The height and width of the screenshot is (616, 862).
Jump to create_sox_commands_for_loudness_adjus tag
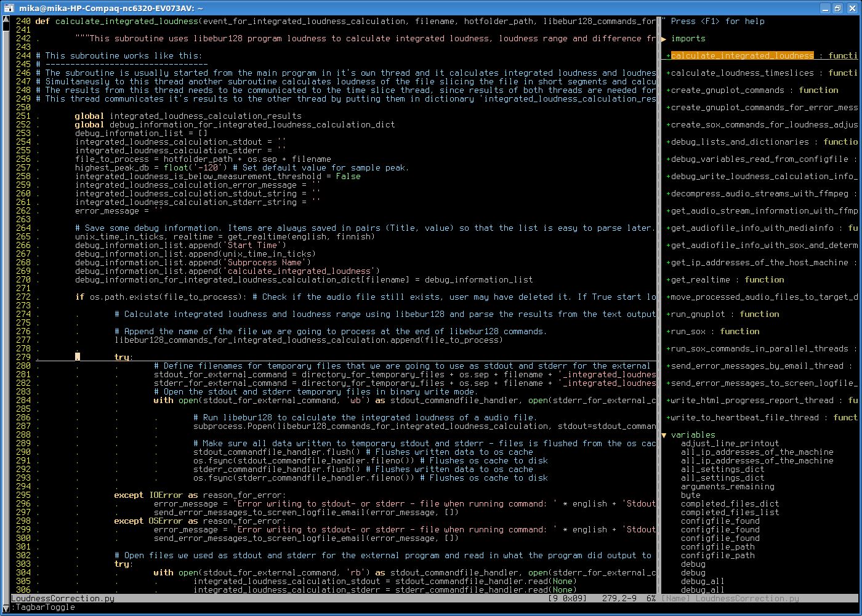pyautogui.click(x=764, y=125)
